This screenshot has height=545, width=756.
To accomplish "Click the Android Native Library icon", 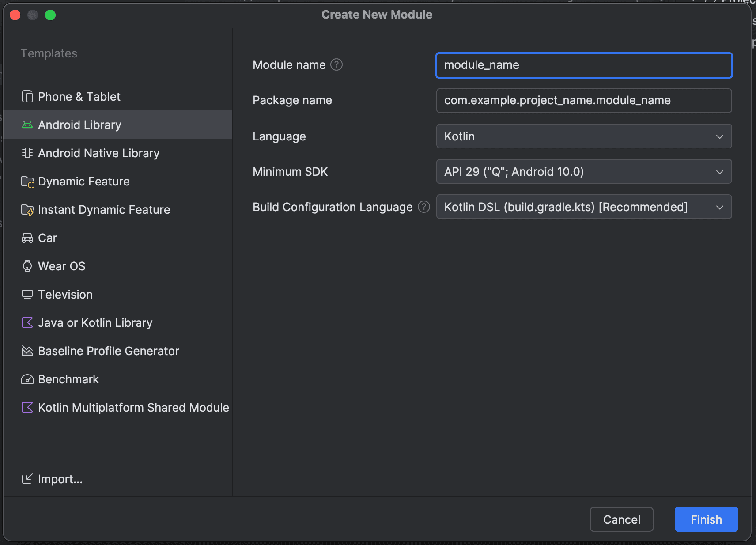I will tap(27, 153).
